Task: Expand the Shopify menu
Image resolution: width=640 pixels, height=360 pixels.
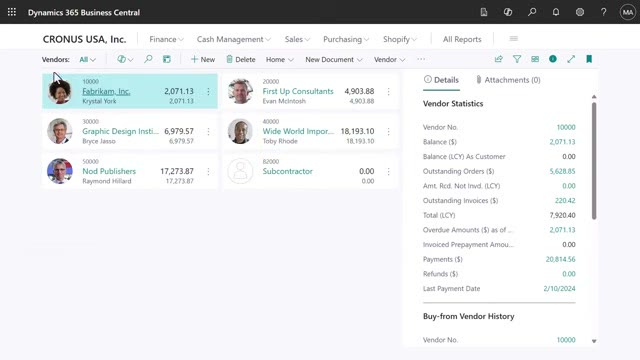Action: coord(400,39)
